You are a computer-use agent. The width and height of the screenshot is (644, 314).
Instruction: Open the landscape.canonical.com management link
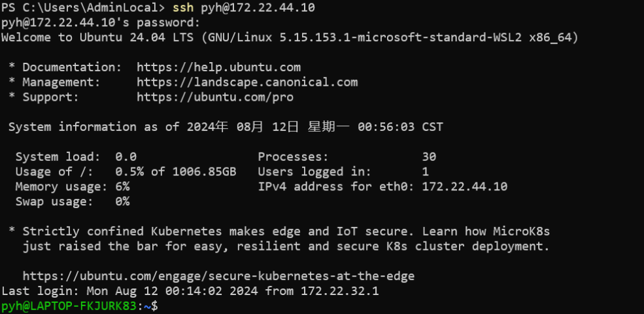pos(247,82)
